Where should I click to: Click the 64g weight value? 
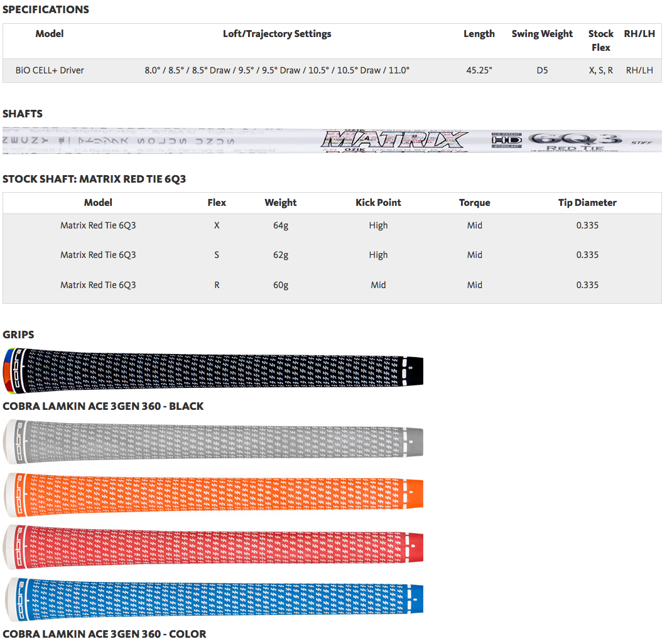coord(281,226)
